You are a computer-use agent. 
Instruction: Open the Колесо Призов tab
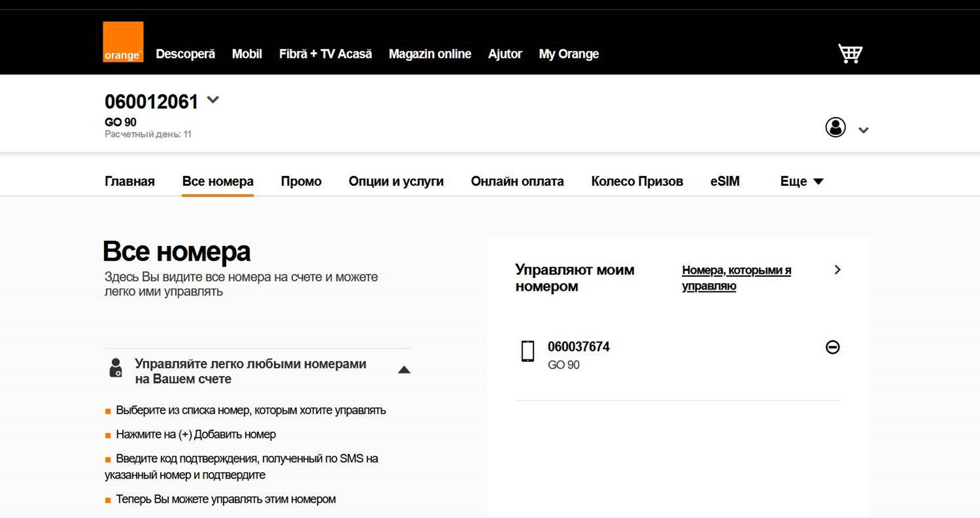[x=636, y=181]
